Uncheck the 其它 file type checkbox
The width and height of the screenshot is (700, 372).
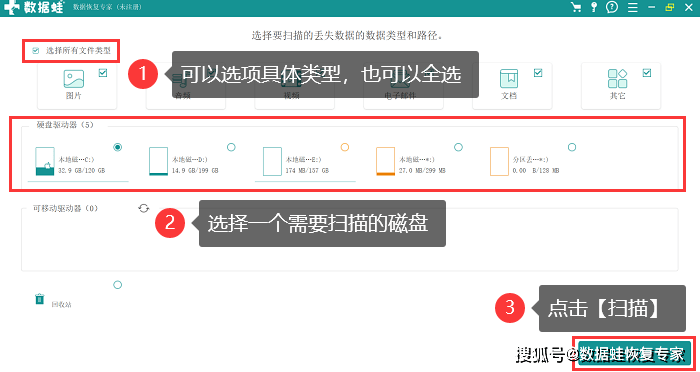click(647, 72)
